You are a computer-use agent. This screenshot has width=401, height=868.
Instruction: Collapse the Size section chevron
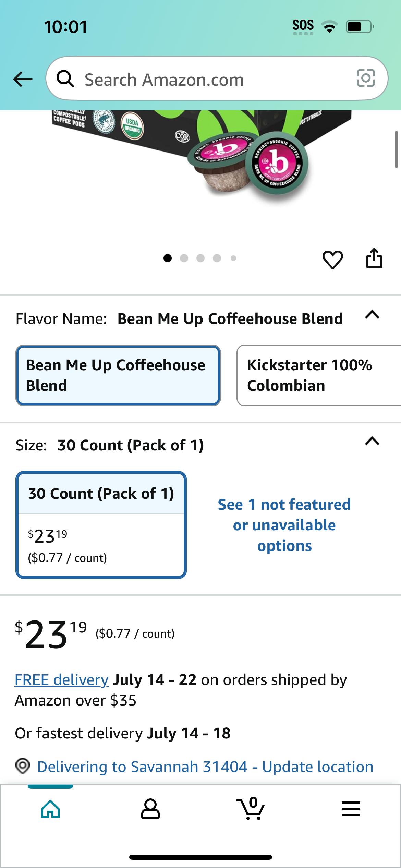pyautogui.click(x=372, y=441)
